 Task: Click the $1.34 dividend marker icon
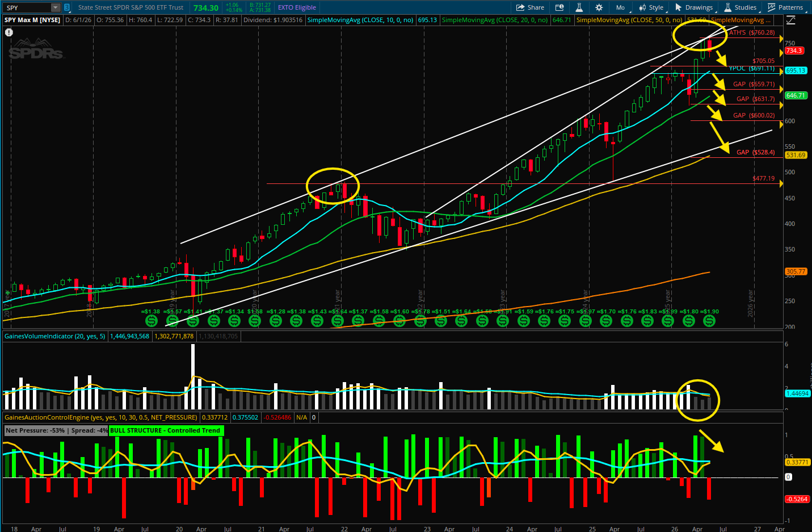click(x=234, y=321)
